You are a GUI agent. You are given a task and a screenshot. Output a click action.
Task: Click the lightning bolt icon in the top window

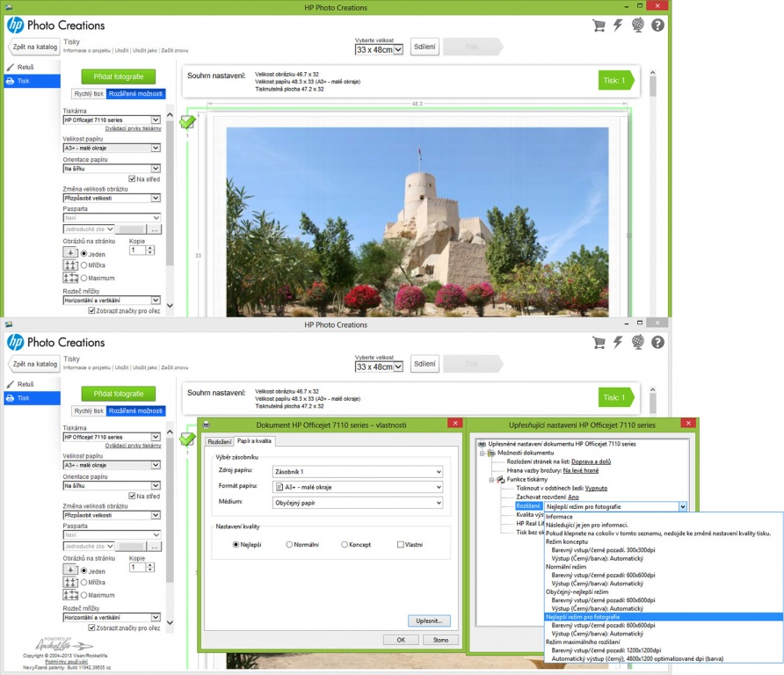click(618, 25)
